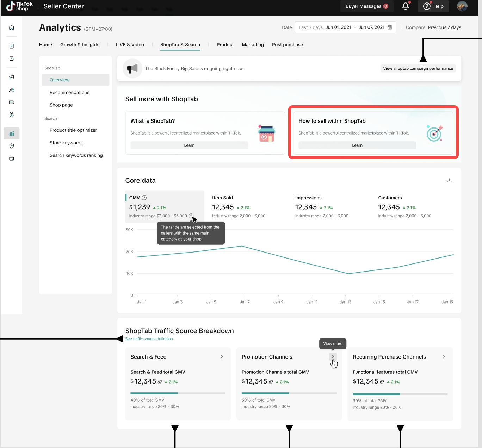Click the shop storefront illustration
The image size is (482, 448).
click(267, 133)
